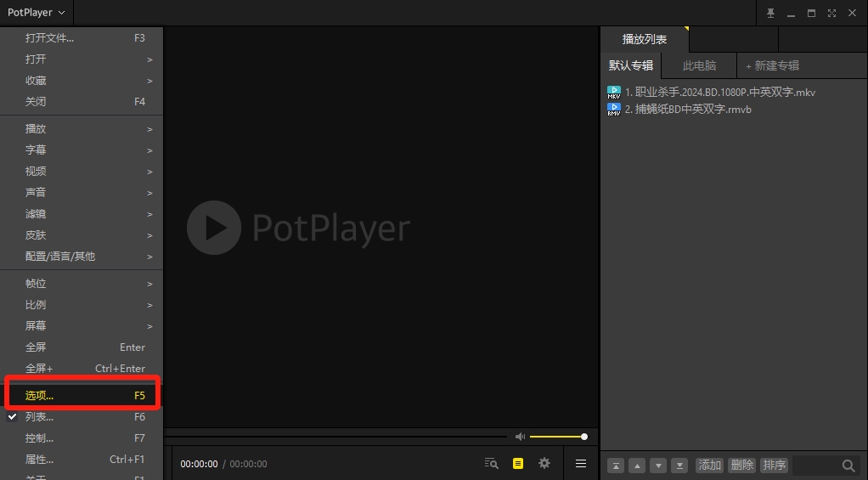
Task: Expand the 帧位 submenu
Action: point(82,284)
